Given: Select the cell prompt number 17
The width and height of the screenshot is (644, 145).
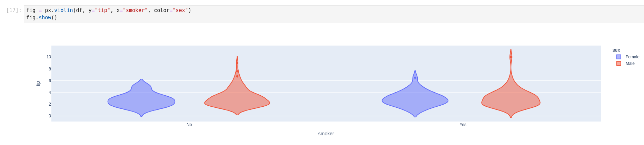Looking at the screenshot, I should pos(14,10).
